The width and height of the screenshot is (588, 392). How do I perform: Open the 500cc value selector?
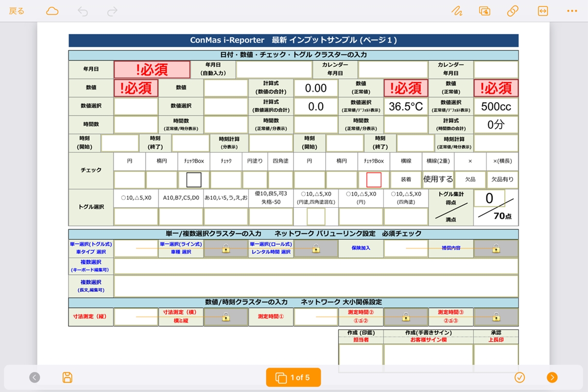(x=496, y=107)
